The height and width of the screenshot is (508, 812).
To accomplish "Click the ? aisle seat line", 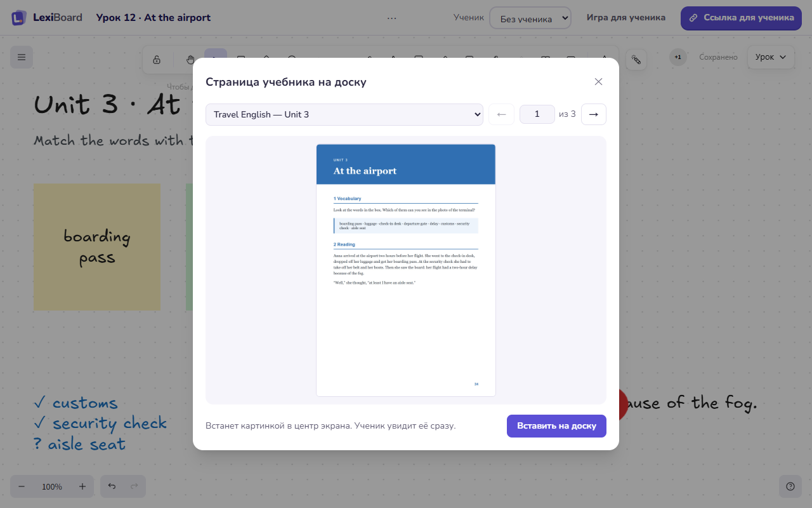I will coord(80,444).
